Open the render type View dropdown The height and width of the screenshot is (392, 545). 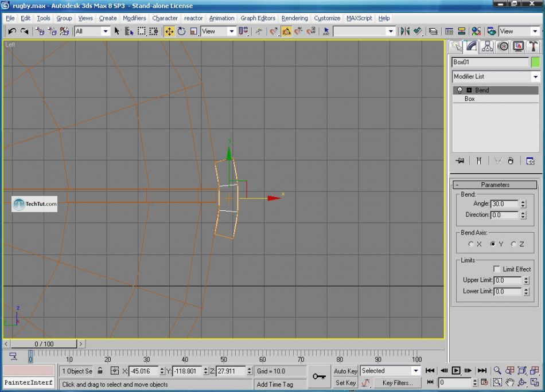click(519, 32)
